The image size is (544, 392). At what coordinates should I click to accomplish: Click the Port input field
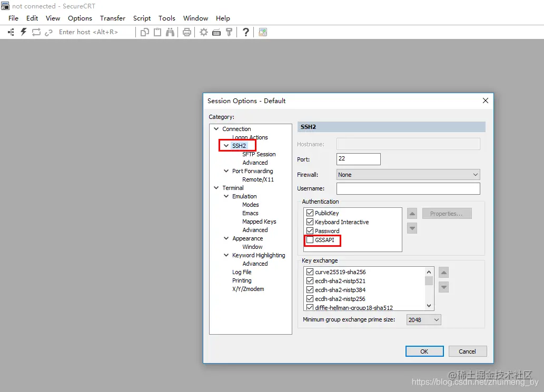[359, 159]
